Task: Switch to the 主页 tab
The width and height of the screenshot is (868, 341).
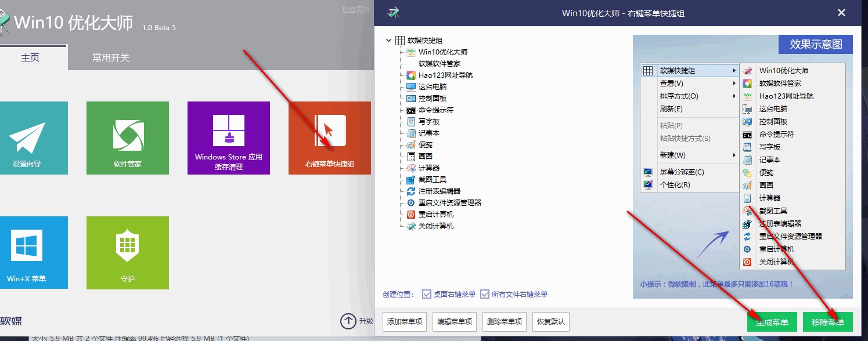Action: [30, 58]
